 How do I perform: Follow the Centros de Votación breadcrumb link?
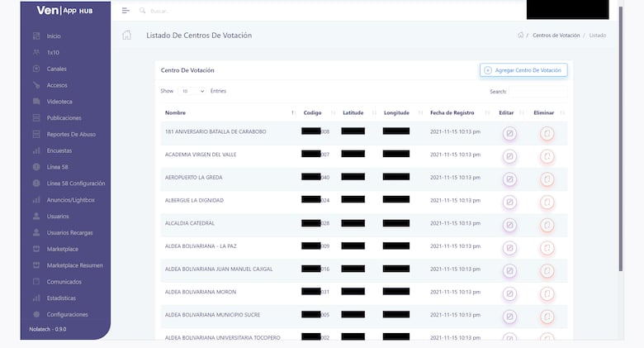click(556, 36)
